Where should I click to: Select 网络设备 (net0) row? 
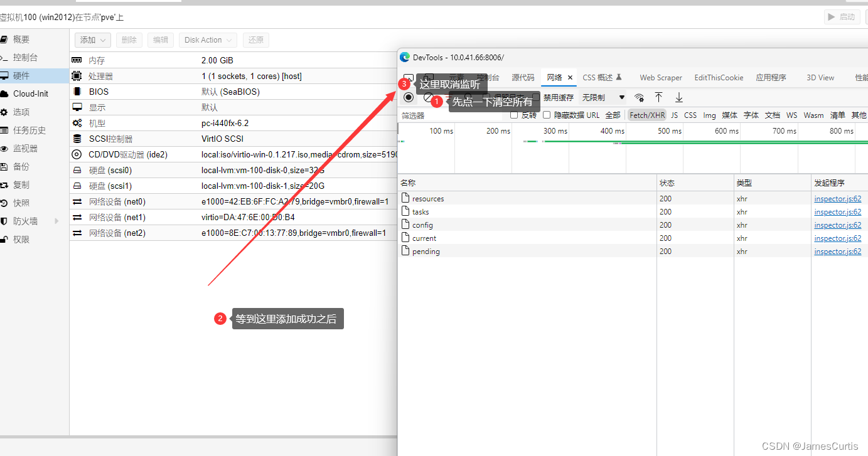tap(233, 201)
